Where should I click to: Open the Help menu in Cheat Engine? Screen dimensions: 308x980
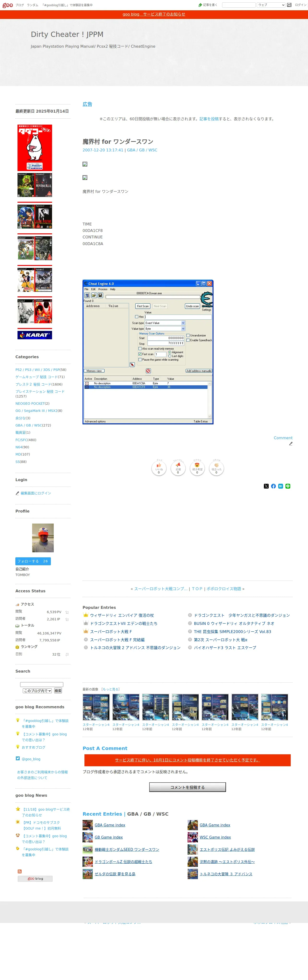tap(113, 289)
